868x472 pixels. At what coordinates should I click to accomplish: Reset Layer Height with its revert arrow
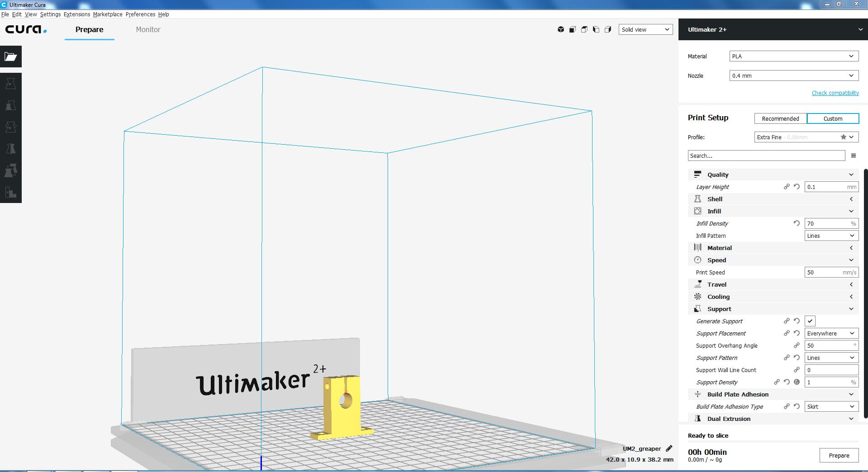pos(797,187)
